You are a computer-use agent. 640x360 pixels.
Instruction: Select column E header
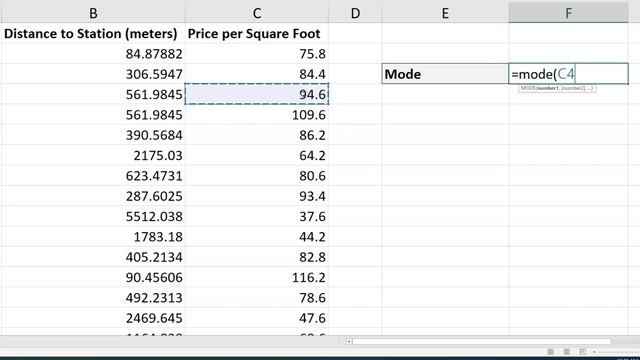(x=445, y=13)
